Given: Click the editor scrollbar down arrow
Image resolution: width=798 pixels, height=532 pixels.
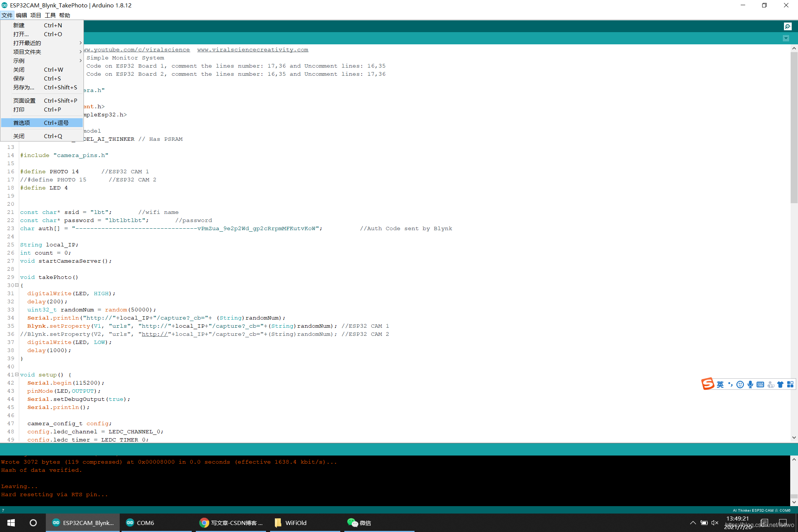Looking at the screenshot, I should (x=794, y=437).
